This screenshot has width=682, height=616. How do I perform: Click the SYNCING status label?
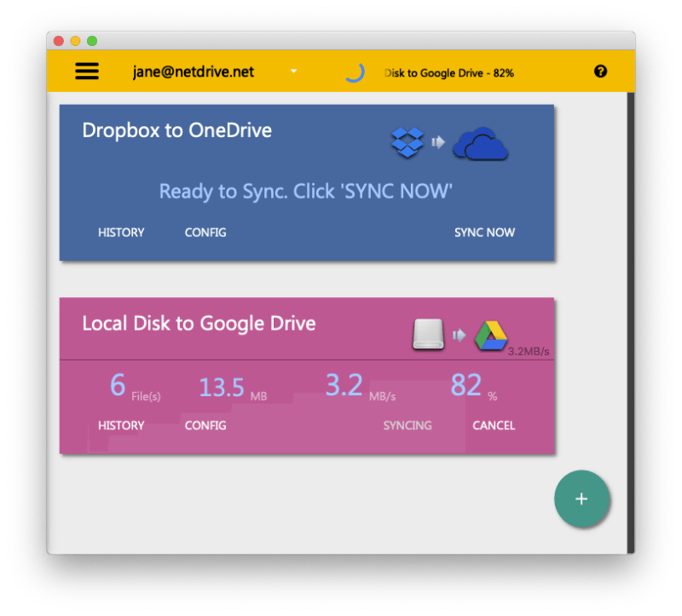407,426
